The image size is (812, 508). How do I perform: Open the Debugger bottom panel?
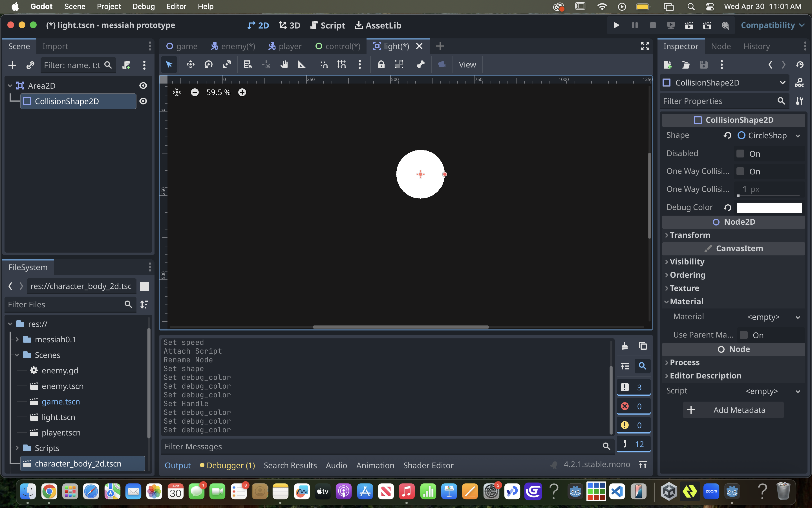[227, 465]
